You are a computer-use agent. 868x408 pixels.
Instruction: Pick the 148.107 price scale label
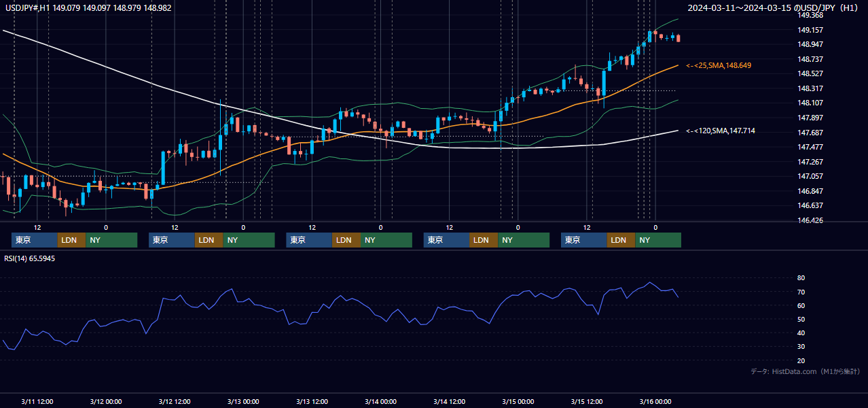[810, 103]
